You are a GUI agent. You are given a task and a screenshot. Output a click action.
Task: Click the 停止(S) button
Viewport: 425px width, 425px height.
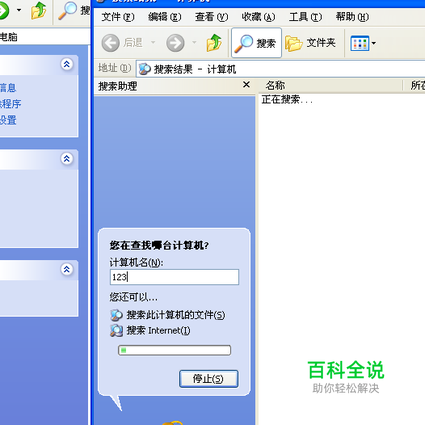tap(209, 379)
